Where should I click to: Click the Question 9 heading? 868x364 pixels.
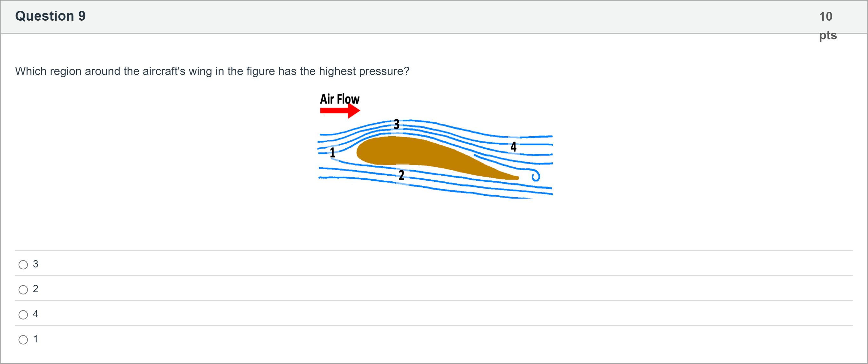point(50,16)
